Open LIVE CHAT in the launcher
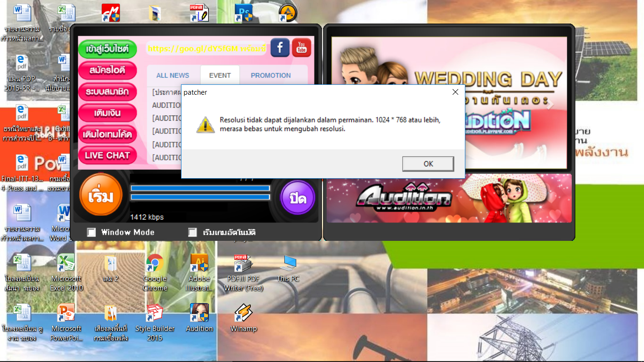 pos(107,155)
